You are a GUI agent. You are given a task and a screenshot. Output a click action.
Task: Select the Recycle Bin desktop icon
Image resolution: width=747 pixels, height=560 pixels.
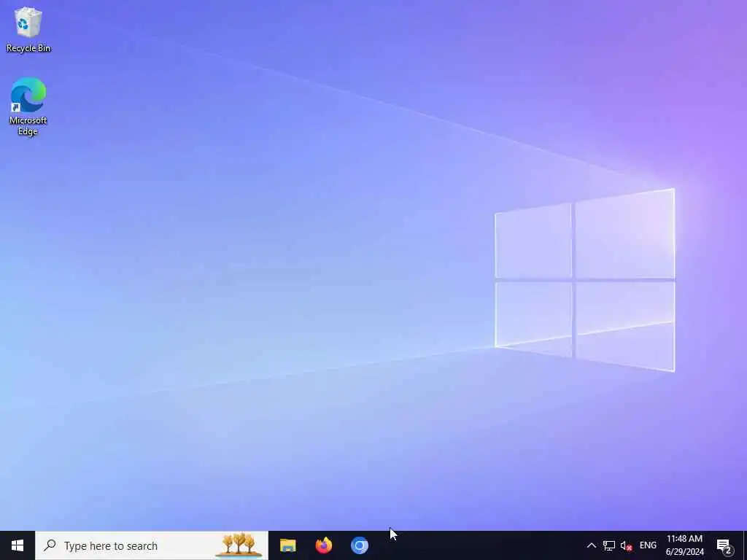coord(28,29)
